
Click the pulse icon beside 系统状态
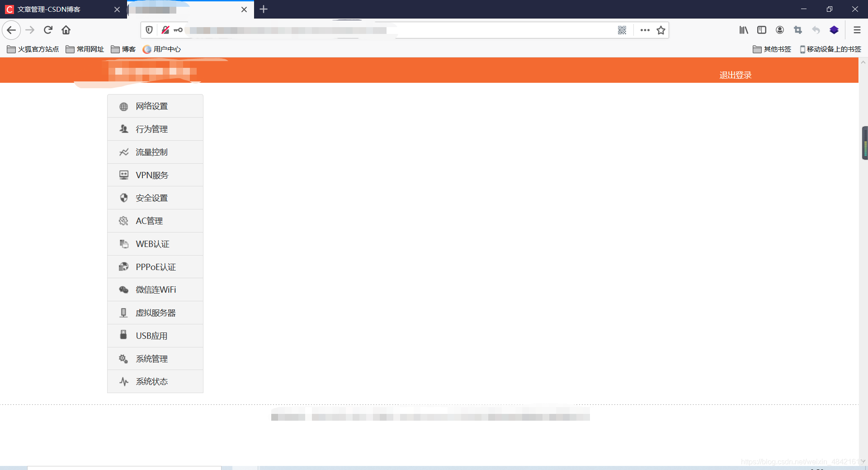click(x=124, y=382)
